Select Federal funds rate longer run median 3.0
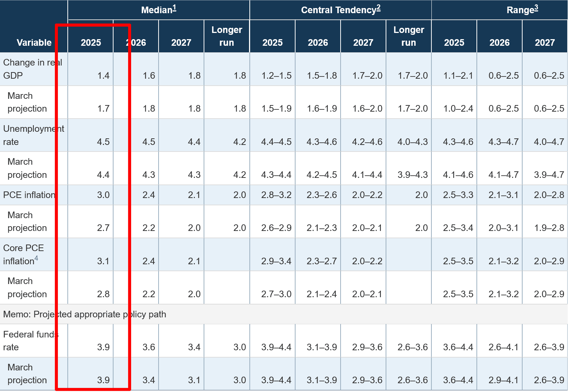Image resolution: width=568 pixels, height=392 pixels. coord(240,347)
